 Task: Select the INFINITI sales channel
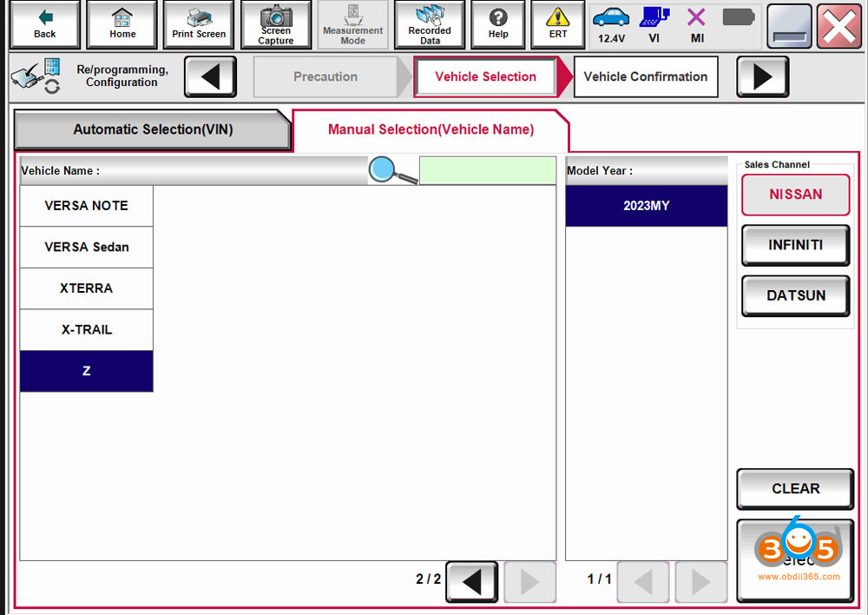click(795, 245)
